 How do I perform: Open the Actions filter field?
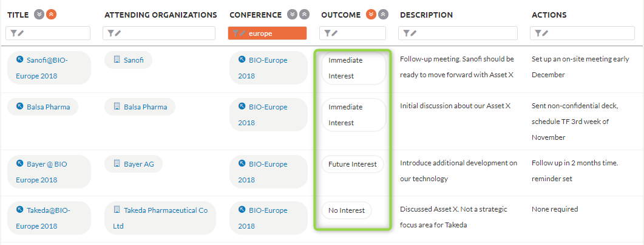[x=583, y=33]
